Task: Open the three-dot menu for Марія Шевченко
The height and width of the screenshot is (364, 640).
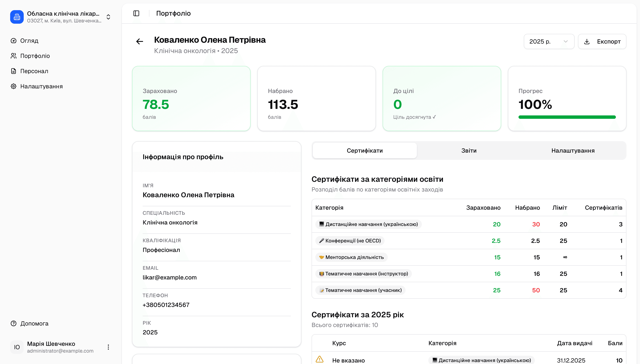Action: (108, 347)
